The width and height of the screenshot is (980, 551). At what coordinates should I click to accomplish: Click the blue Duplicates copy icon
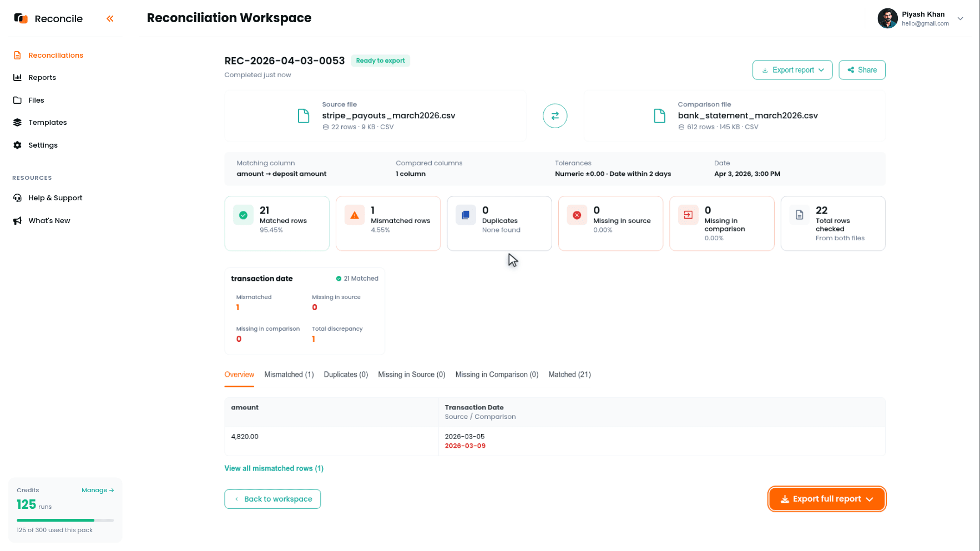pos(466,215)
